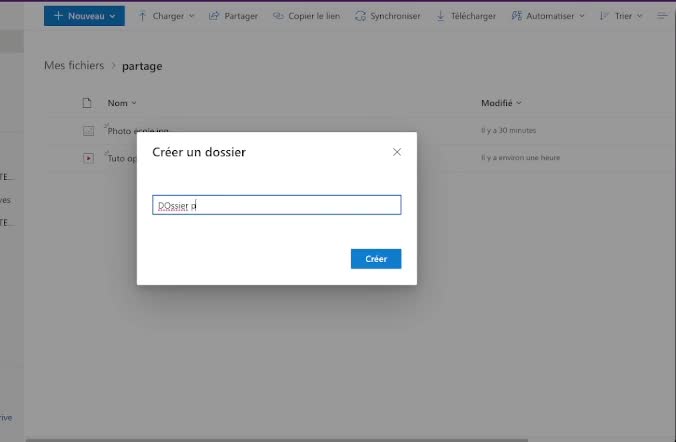This screenshot has height=442, width=676.
Task: Click the Synchroniser sync icon
Action: [361, 16]
